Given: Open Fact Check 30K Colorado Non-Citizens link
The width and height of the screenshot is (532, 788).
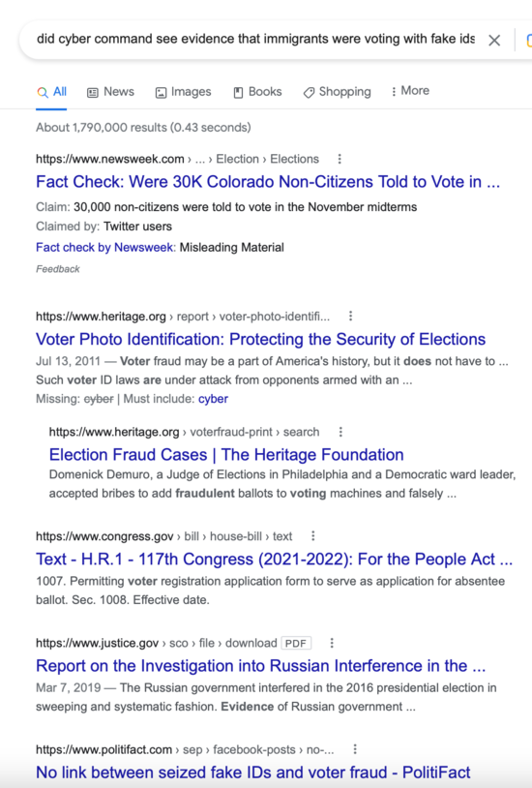Looking at the screenshot, I should coord(268,181).
